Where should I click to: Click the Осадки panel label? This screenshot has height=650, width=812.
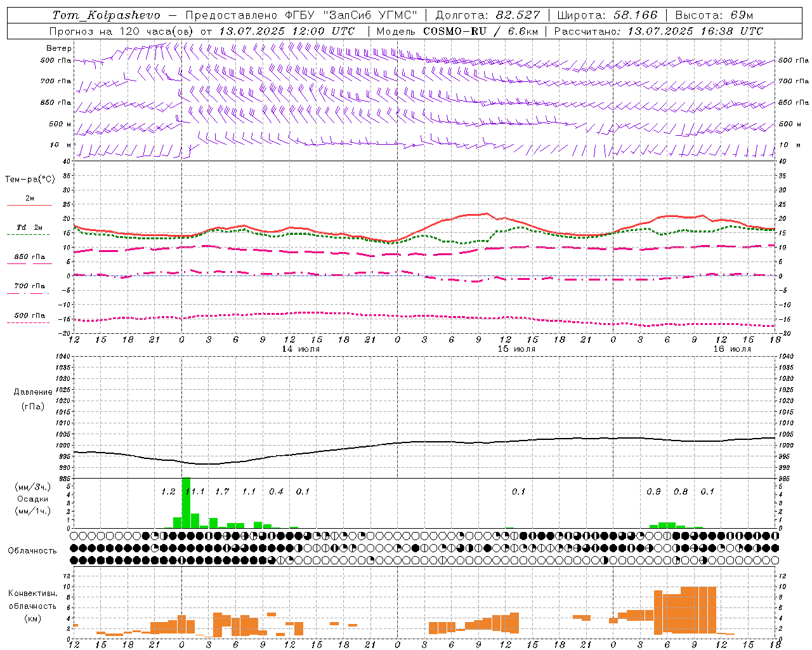(x=33, y=499)
